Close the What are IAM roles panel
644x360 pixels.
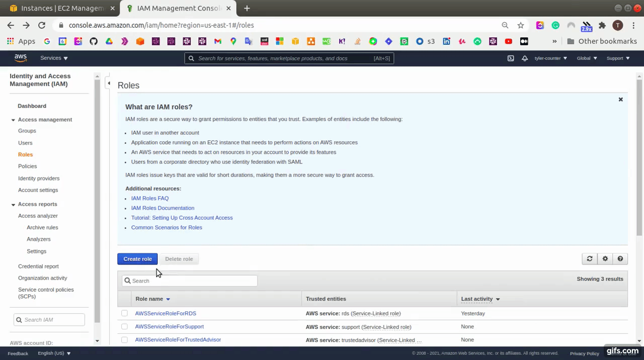click(620, 100)
